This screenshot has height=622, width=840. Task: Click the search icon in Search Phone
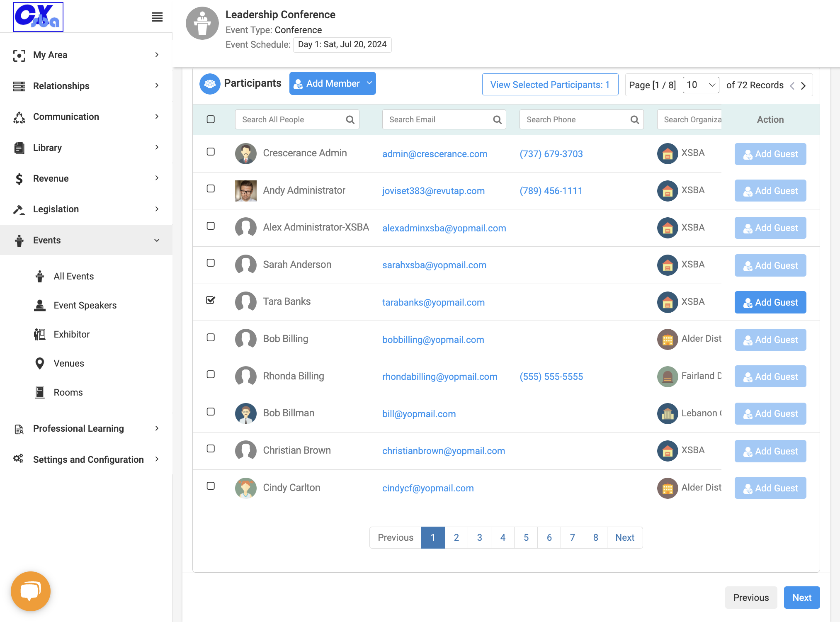point(634,120)
